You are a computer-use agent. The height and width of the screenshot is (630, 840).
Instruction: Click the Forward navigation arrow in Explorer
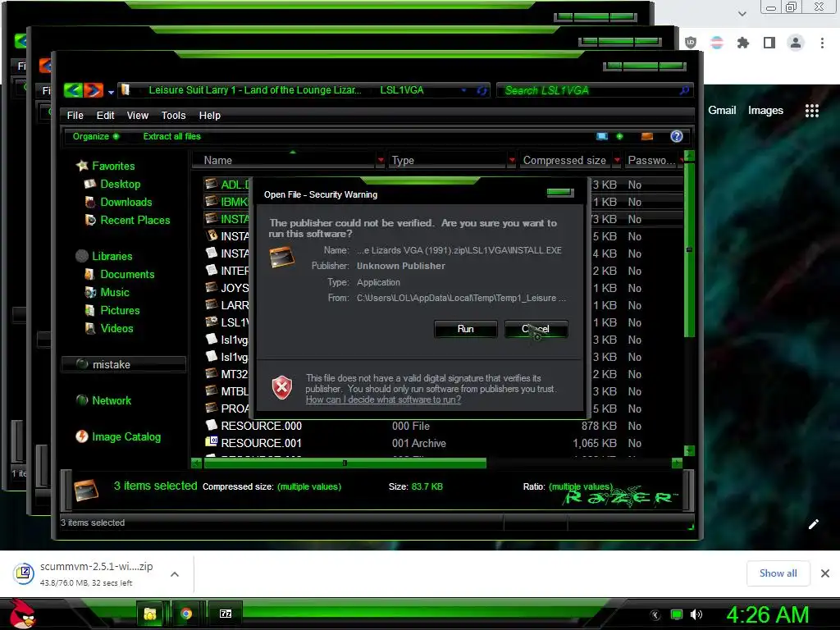[93, 90]
